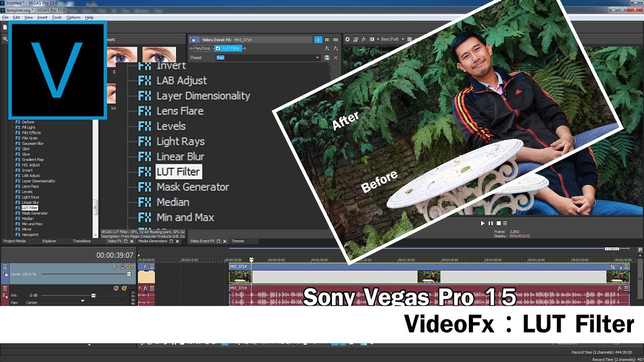Open the audio Pan Center dropdown arrow

83,301
